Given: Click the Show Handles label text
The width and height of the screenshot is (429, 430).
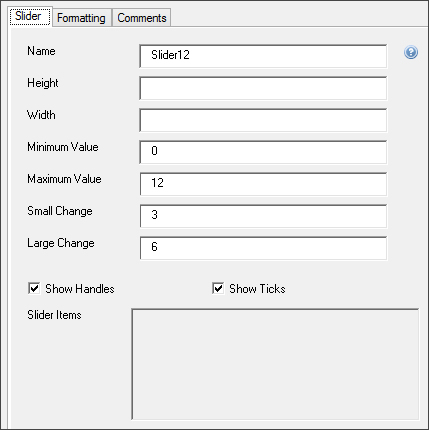Looking at the screenshot, I should 80,289.
